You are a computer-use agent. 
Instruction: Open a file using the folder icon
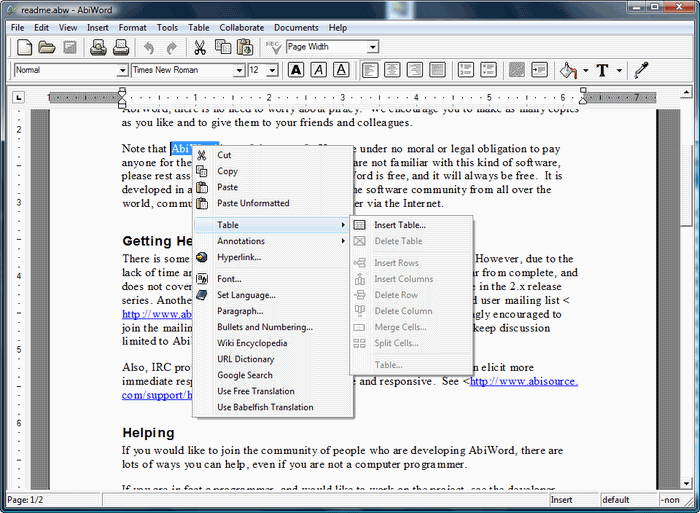tap(46, 47)
